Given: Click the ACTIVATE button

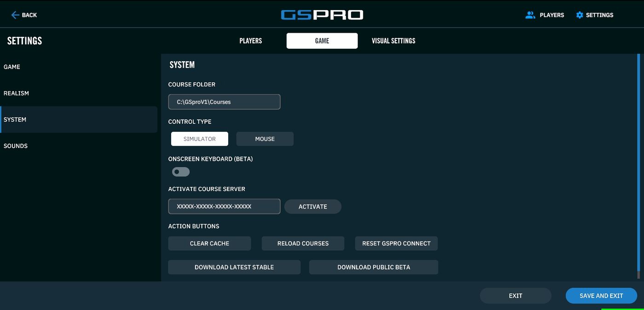Looking at the screenshot, I should [x=313, y=206].
